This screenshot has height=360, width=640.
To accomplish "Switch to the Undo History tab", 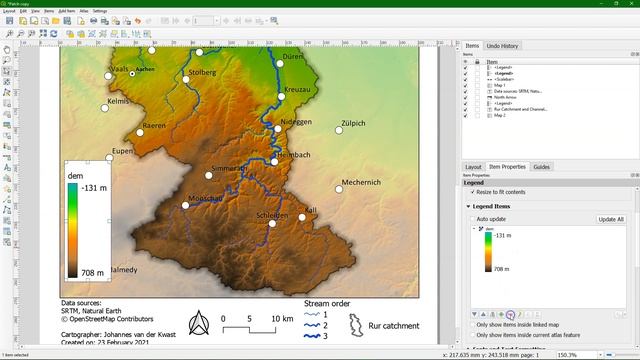I will [502, 46].
